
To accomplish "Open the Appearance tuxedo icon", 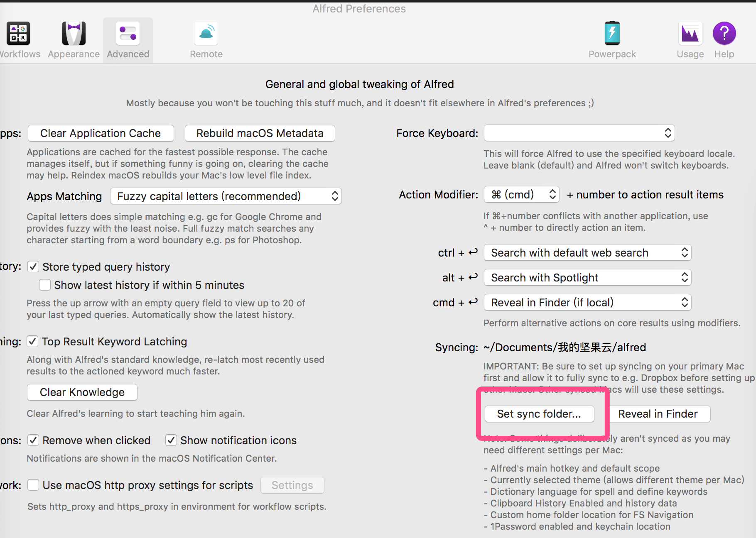I will click(x=74, y=33).
